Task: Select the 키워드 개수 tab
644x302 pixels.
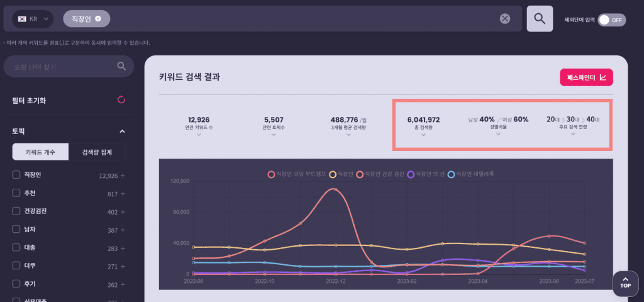Action: pyautogui.click(x=40, y=152)
